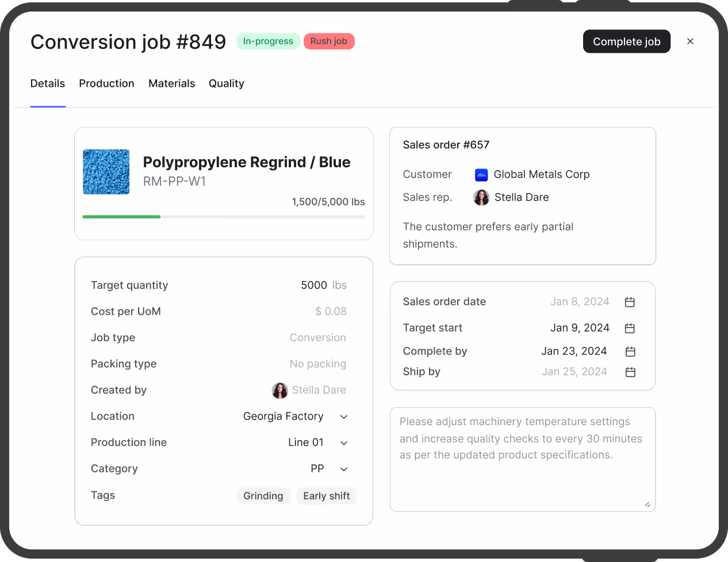Click the Complete job button
This screenshot has width=728, height=562.
coord(627,41)
